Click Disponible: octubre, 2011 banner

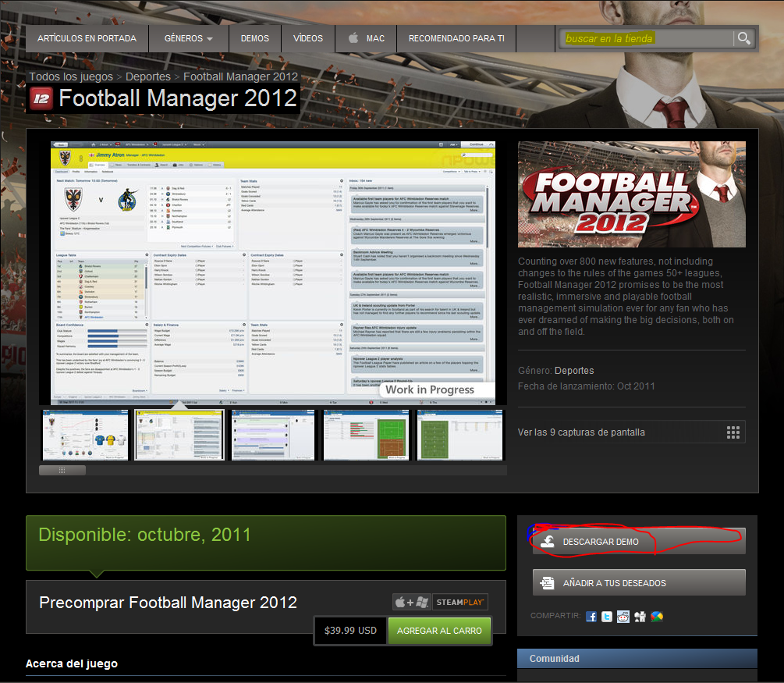click(x=266, y=543)
